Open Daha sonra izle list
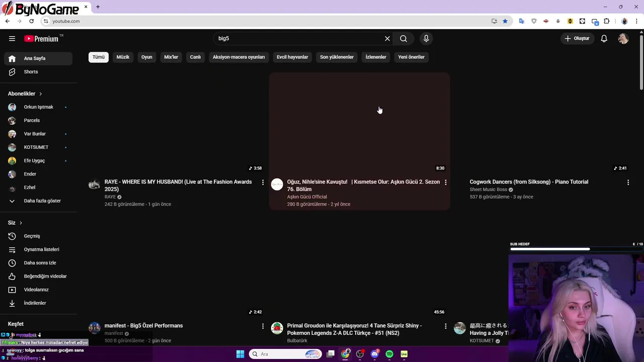 point(38,263)
